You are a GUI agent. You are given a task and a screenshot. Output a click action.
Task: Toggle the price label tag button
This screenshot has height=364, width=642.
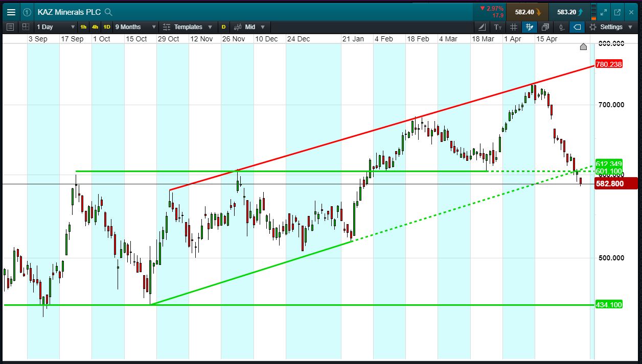[x=577, y=27]
